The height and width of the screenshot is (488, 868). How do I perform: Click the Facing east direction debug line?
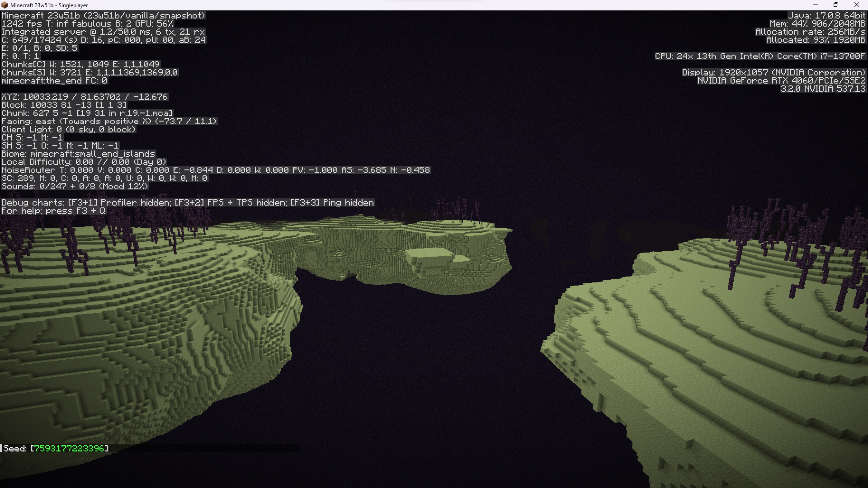(x=109, y=121)
